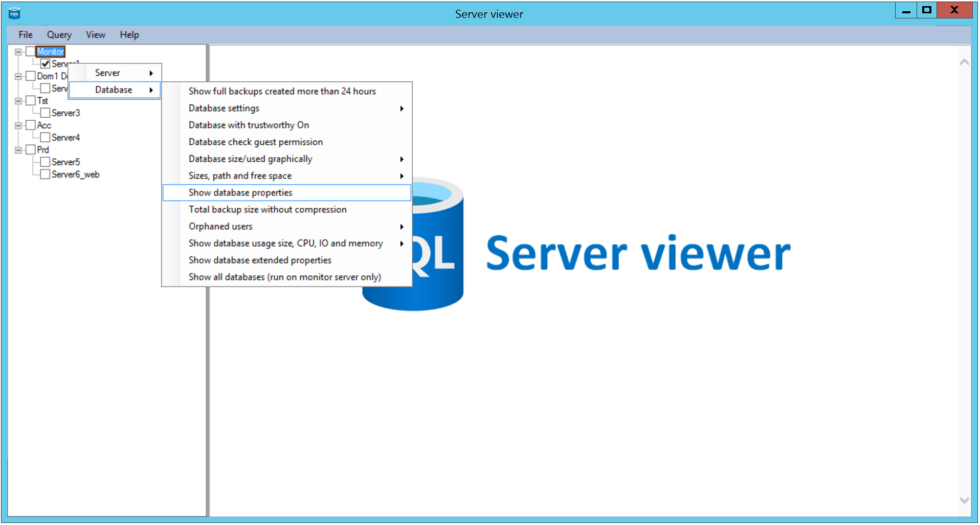The image size is (980, 525).
Task: Check the Server6_web checkbox
Action: pyautogui.click(x=45, y=174)
